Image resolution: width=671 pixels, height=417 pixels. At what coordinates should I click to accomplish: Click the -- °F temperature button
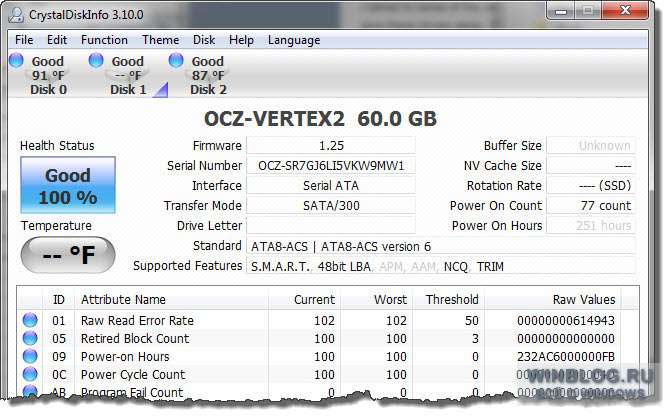point(68,255)
